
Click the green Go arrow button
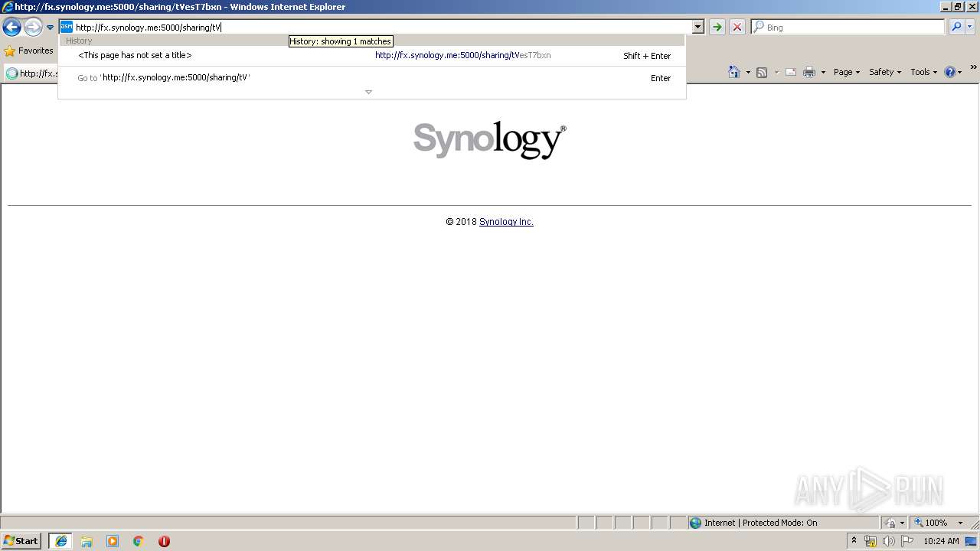(x=717, y=27)
